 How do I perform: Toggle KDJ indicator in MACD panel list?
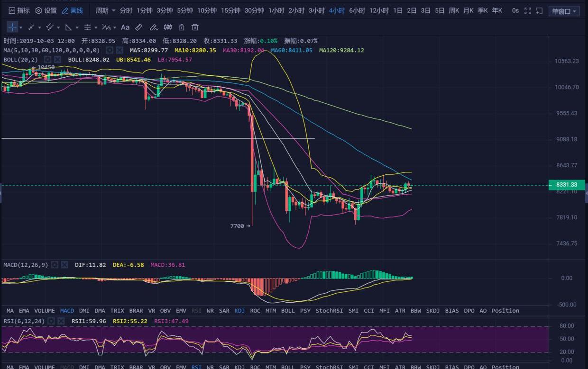pyautogui.click(x=239, y=311)
